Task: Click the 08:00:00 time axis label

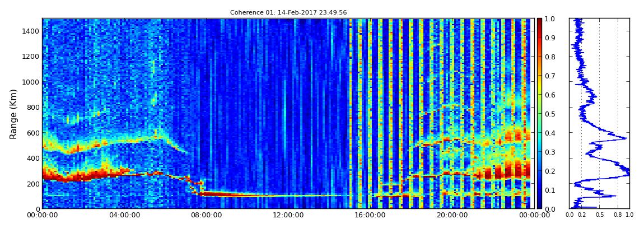Action: [205, 215]
